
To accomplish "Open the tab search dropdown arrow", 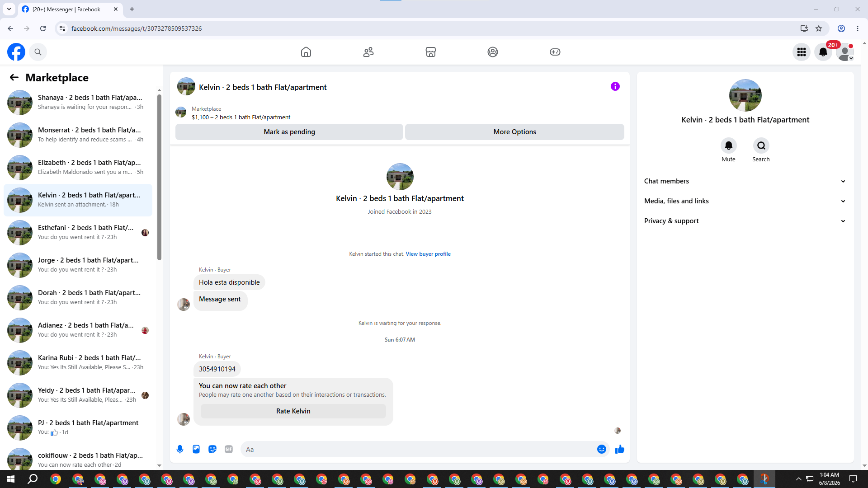I will tap(9, 9).
